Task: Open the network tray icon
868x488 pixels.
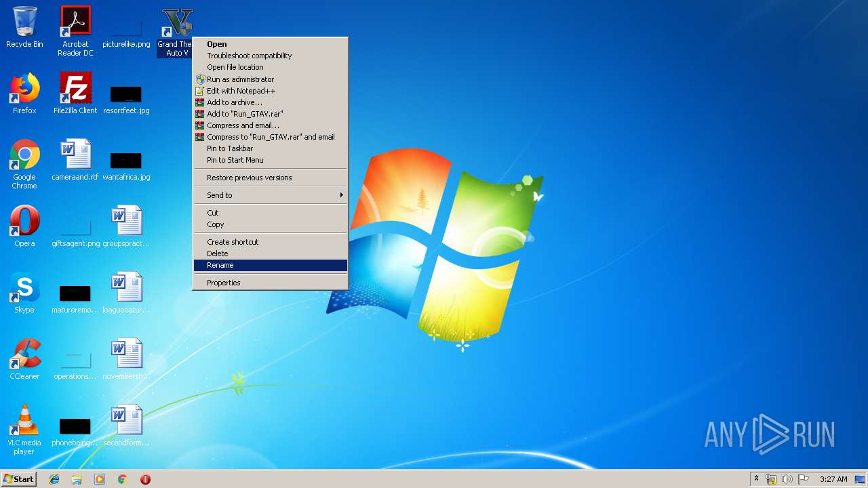Action: 771,479
